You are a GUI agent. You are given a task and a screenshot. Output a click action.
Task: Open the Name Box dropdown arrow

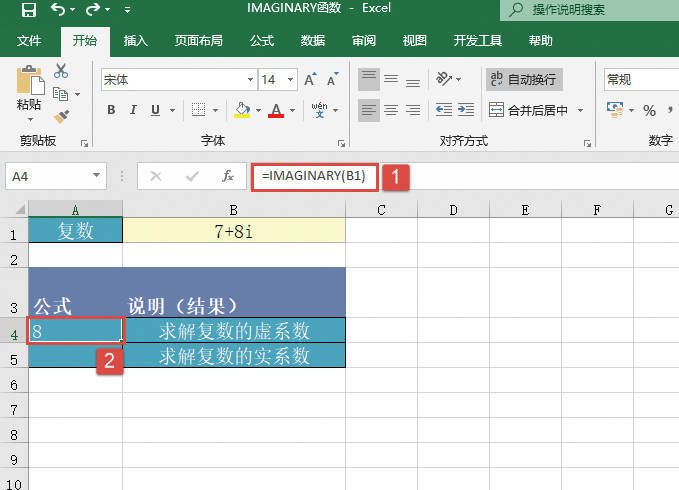point(97,176)
